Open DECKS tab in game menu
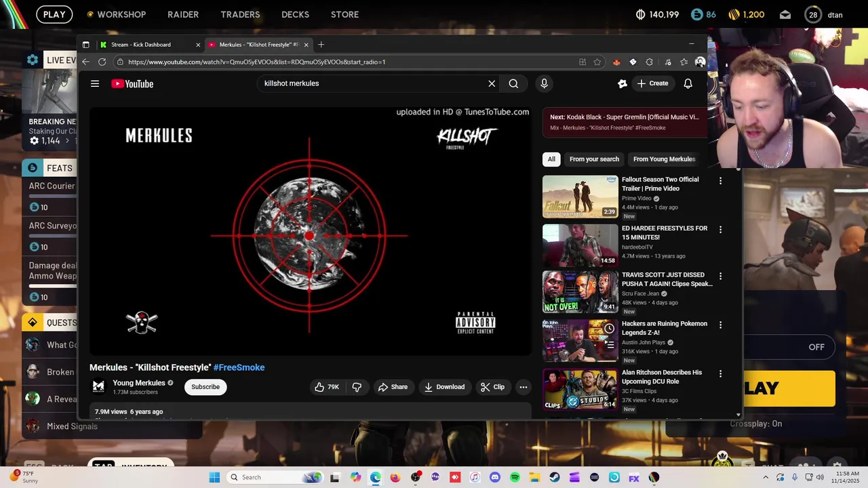The image size is (868, 488). (x=295, y=14)
